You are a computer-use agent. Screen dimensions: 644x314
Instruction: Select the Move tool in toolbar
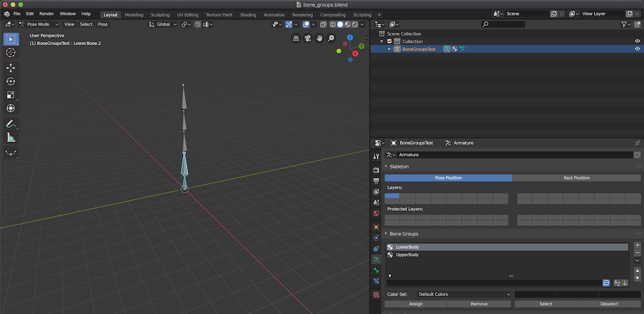click(x=11, y=68)
